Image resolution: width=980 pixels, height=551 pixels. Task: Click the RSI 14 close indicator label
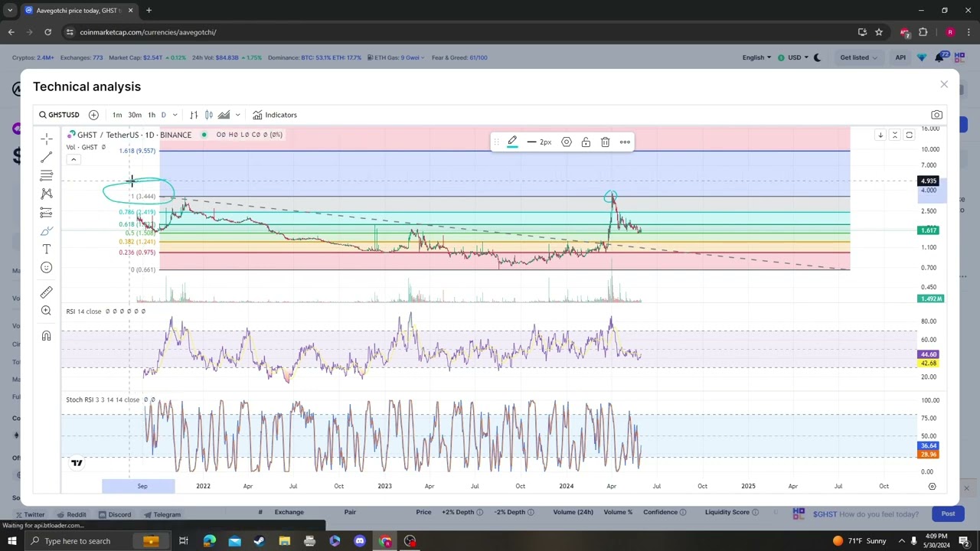[84, 311]
